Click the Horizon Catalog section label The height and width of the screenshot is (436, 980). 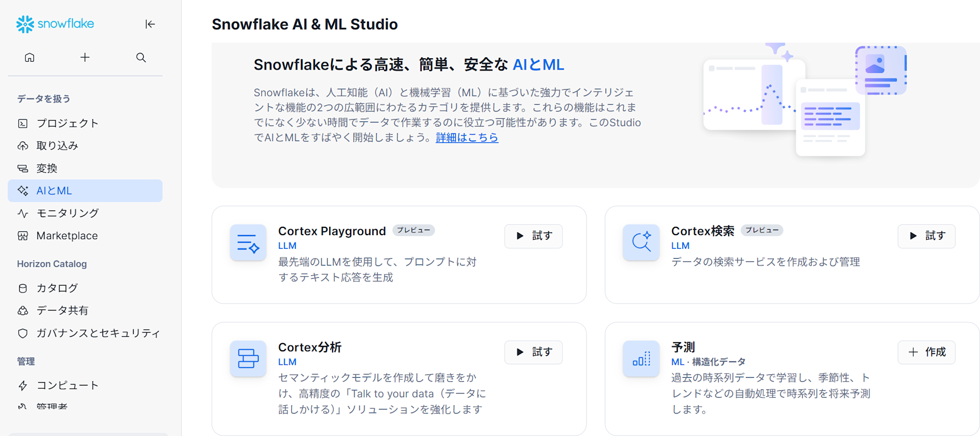(x=52, y=264)
